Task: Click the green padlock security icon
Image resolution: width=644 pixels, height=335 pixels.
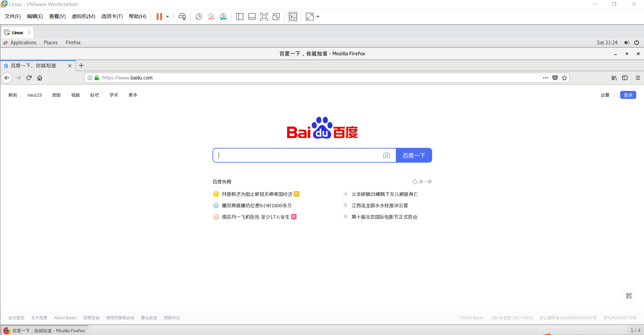Action: [x=97, y=78]
